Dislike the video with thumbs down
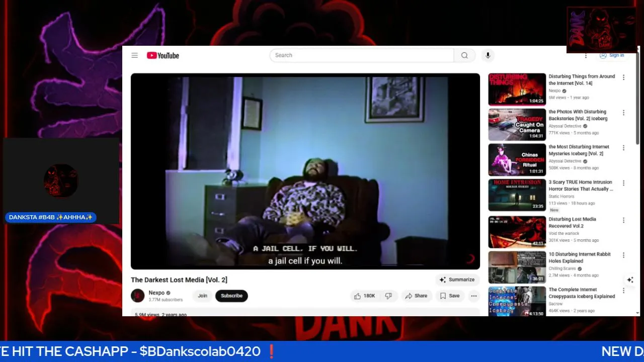Image resolution: width=644 pixels, height=362 pixels. [388, 296]
